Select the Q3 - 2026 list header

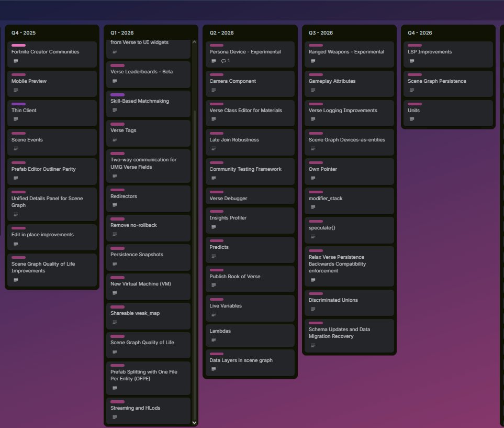(x=320, y=33)
